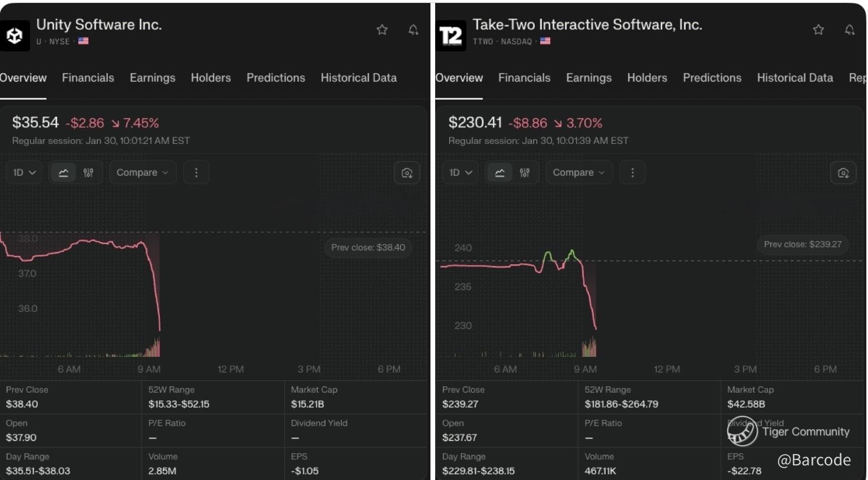View Predictions for Take-Two Interactive

pyautogui.click(x=712, y=78)
